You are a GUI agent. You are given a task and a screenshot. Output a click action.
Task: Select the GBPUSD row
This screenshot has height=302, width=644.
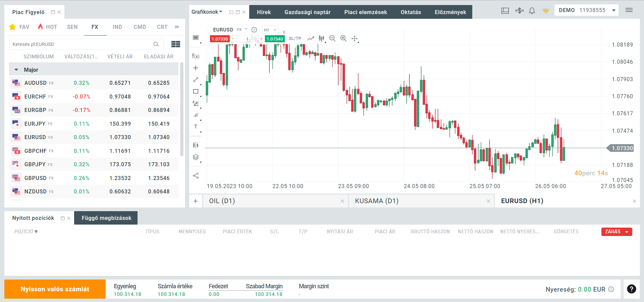pos(94,178)
